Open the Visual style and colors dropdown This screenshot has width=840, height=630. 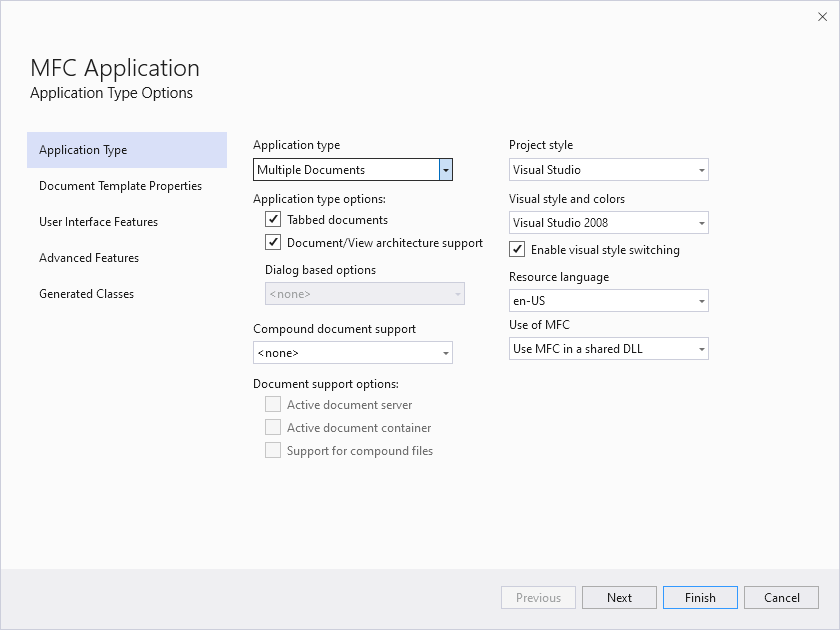[x=608, y=222]
